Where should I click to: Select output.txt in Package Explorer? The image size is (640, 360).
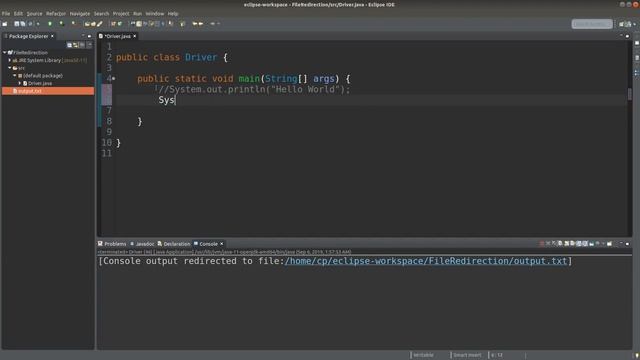[48, 91]
